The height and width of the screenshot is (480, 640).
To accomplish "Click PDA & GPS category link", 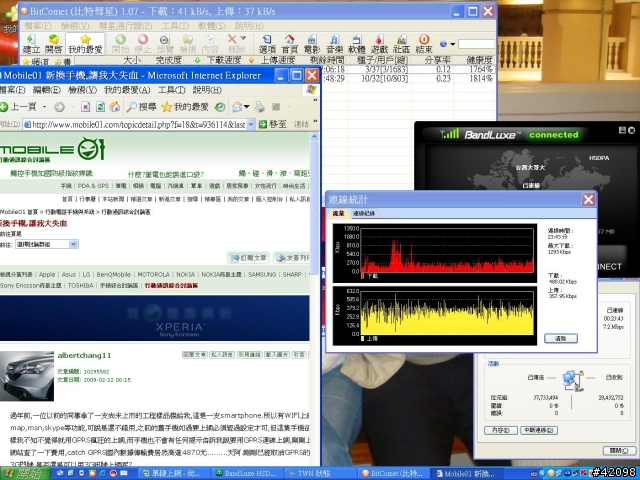I will pyautogui.click(x=93, y=186).
